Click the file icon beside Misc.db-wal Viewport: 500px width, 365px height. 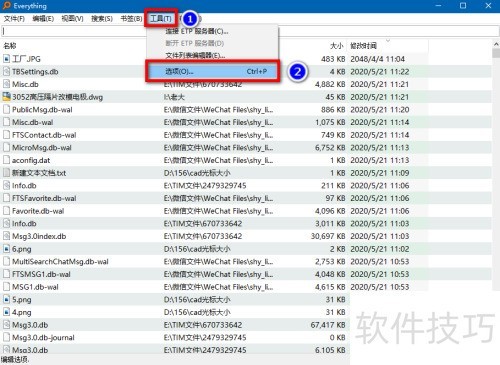[6, 122]
